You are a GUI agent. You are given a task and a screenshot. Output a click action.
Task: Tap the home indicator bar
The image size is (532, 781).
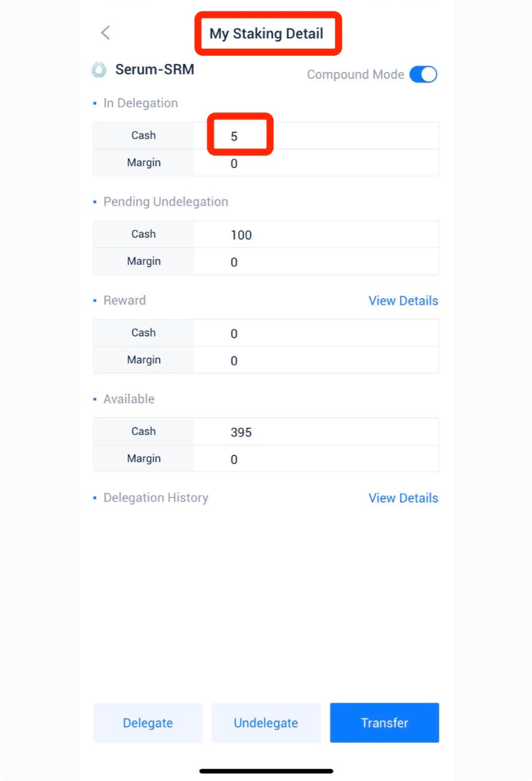266,771
